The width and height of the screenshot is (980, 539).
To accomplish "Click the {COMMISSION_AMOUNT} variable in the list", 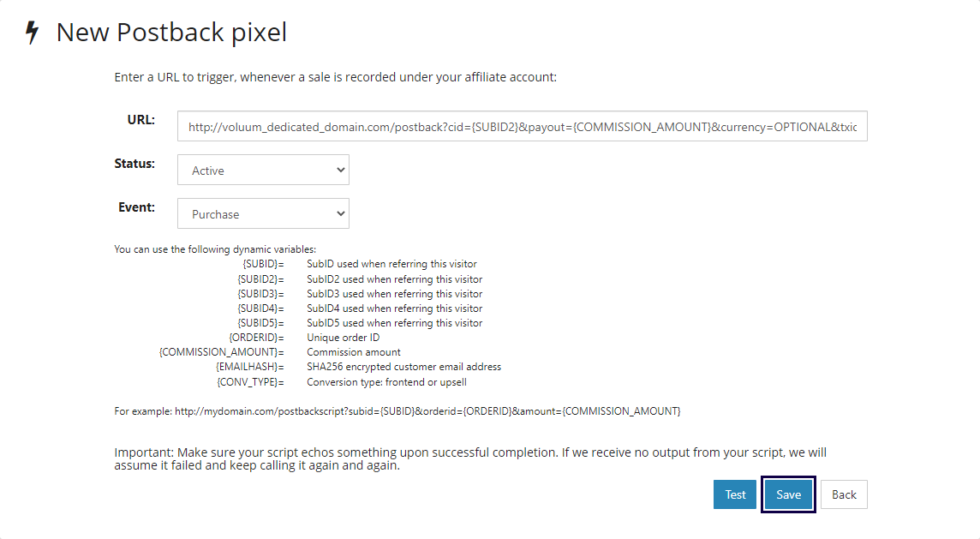I will pos(221,352).
